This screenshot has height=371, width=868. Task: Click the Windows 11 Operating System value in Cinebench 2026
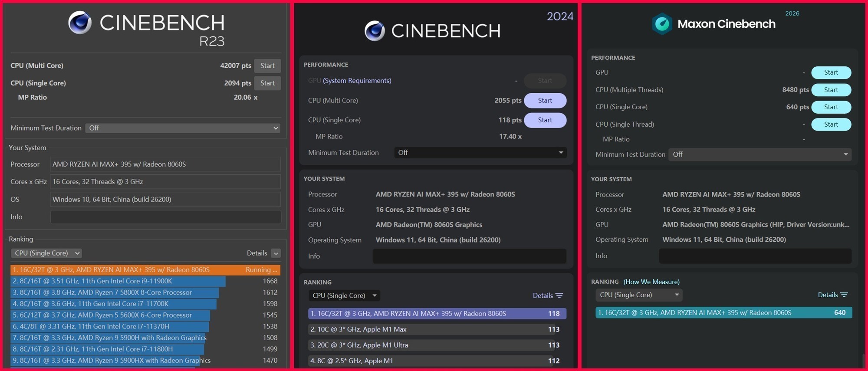pyautogui.click(x=724, y=240)
